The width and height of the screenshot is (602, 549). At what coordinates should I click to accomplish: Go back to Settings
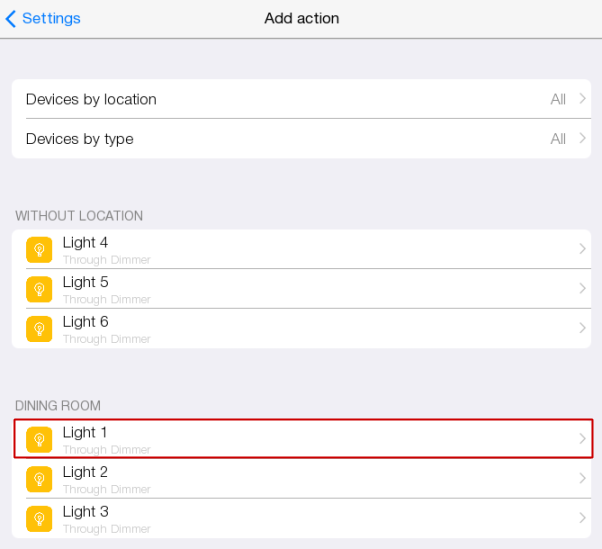(x=50, y=18)
